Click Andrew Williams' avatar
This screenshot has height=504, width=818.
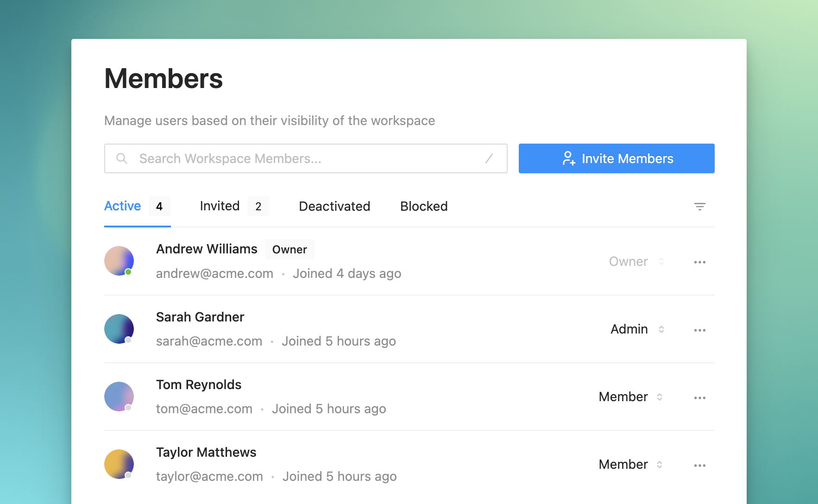(119, 261)
